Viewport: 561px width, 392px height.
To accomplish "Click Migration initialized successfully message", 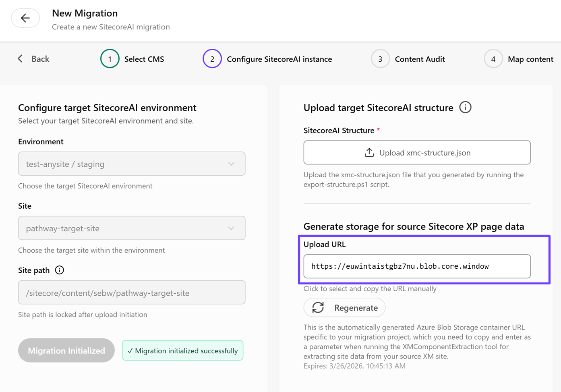I will (183, 351).
